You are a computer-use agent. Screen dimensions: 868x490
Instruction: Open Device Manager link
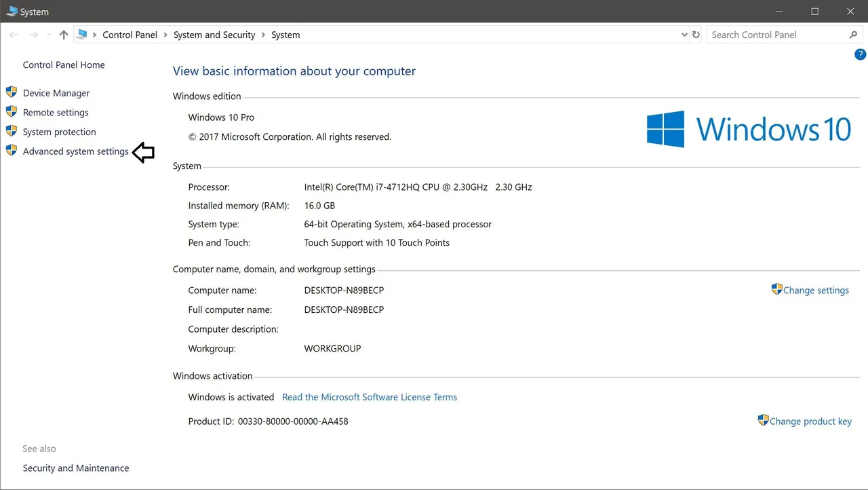point(56,93)
